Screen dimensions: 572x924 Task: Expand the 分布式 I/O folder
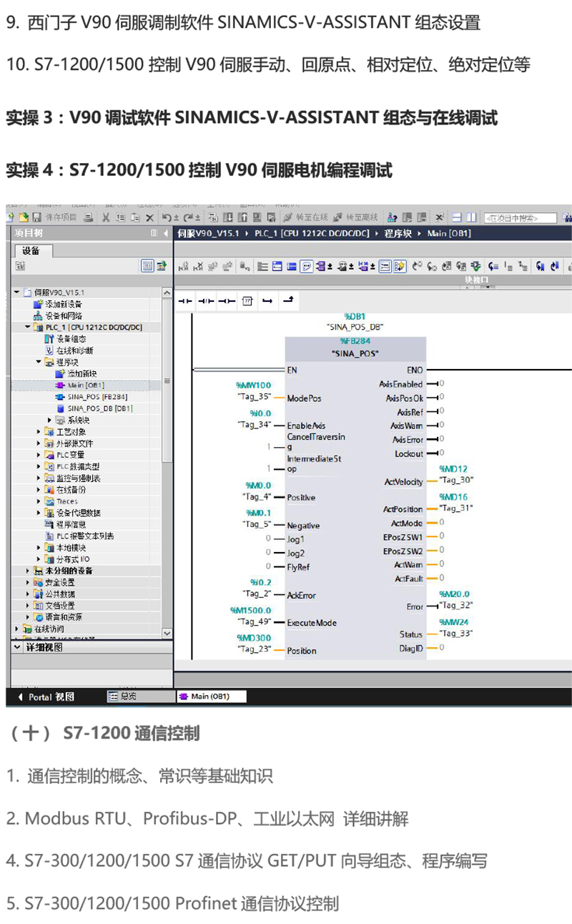coord(39,559)
